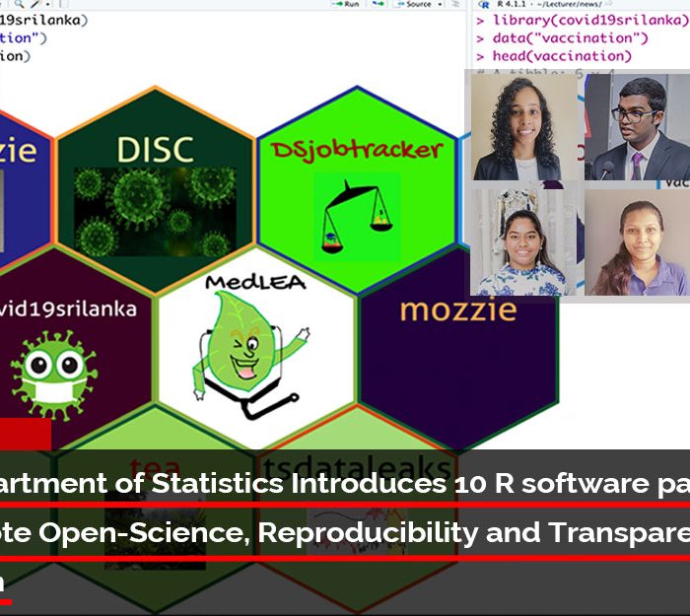The height and width of the screenshot is (616, 690).
Task: Click the photo of man in suit
Action: click(637, 128)
